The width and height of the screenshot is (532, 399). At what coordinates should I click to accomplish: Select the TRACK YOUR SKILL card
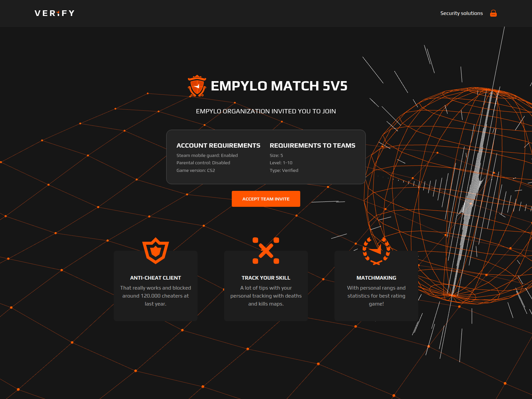(x=266, y=285)
